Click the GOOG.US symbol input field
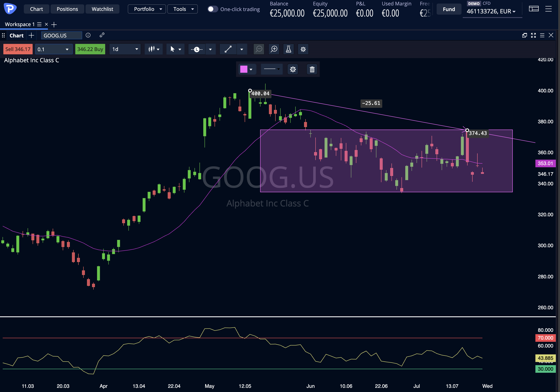Viewport: 560px width, 392px height. point(61,36)
